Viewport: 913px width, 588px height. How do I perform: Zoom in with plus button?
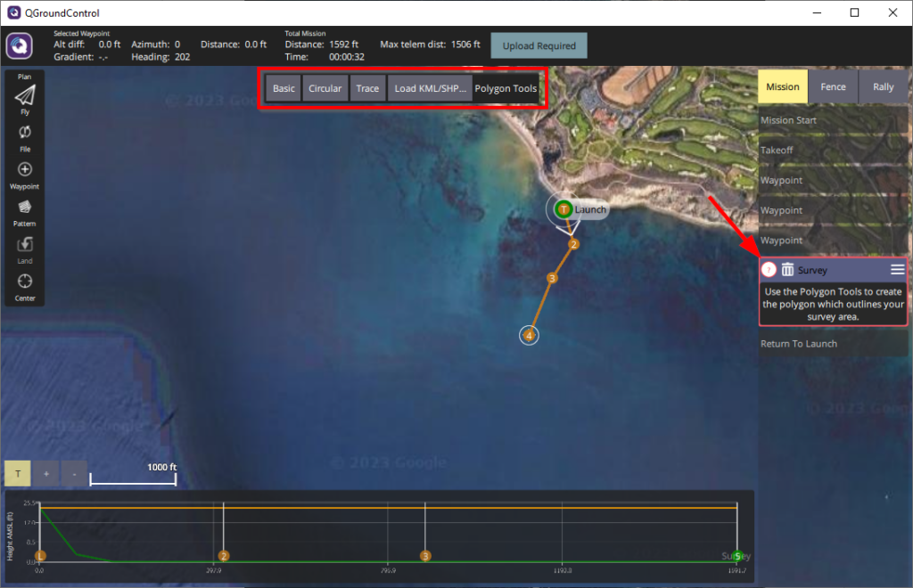coord(45,474)
